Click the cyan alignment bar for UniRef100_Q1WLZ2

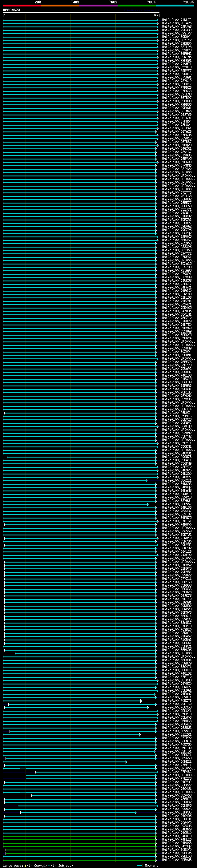point(80,20)
